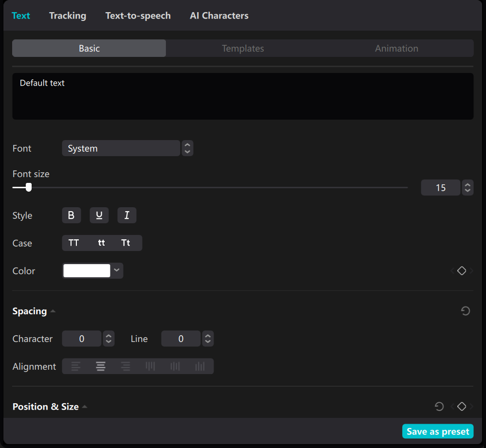Image resolution: width=486 pixels, height=448 pixels.
Task: Click the Font size slider handle
Action: pyautogui.click(x=29, y=187)
